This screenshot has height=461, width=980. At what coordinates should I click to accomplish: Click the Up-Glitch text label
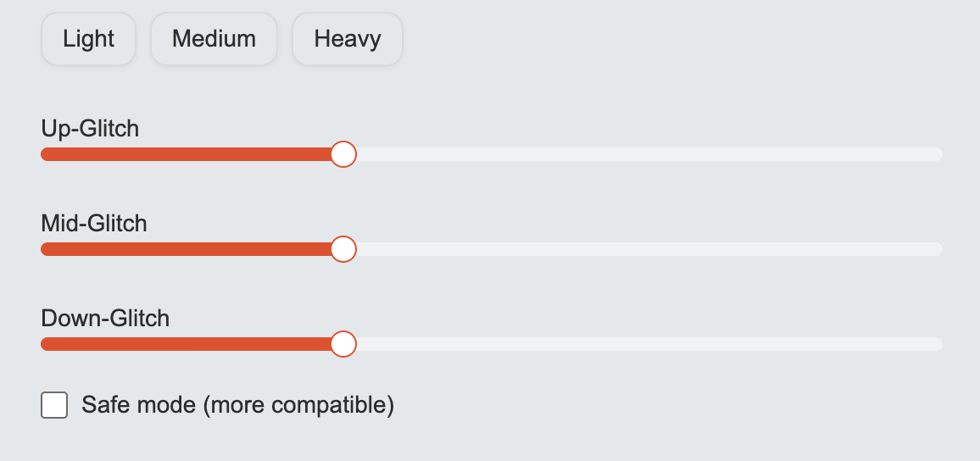tap(90, 129)
